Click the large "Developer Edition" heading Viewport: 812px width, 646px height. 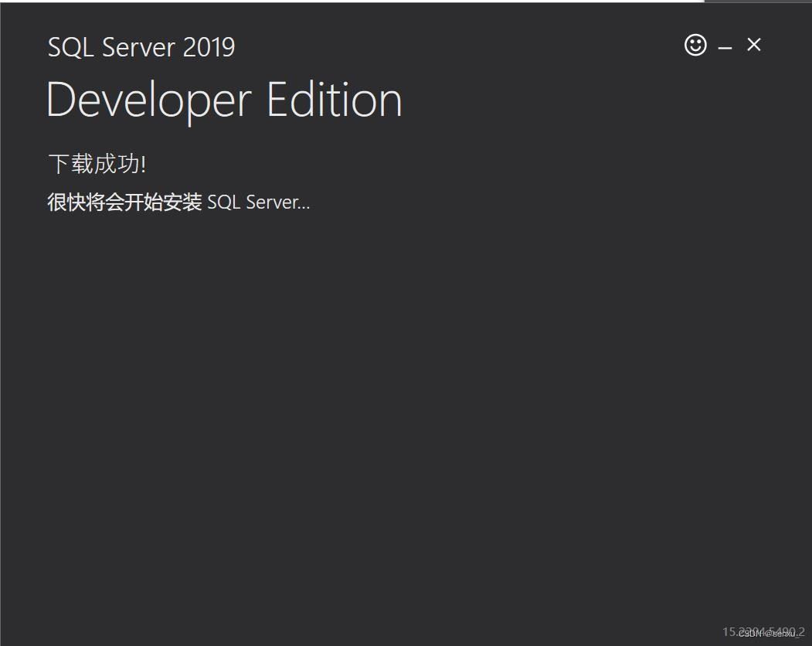pos(224,100)
